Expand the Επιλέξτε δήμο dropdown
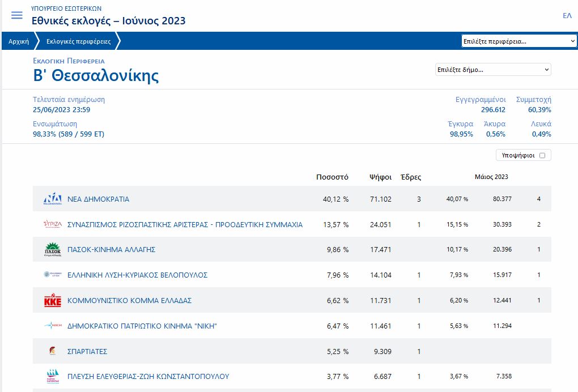Image resolution: width=578 pixels, height=392 pixels. 492,70
